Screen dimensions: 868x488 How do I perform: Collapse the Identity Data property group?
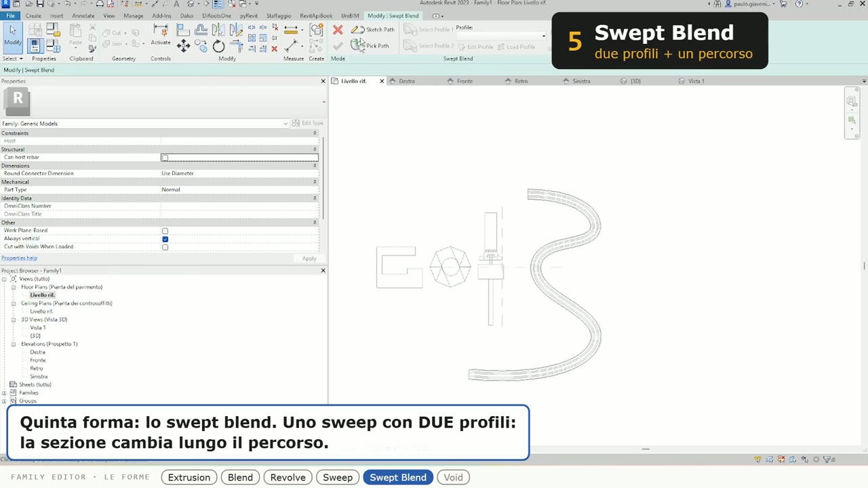pyautogui.click(x=315, y=198)
